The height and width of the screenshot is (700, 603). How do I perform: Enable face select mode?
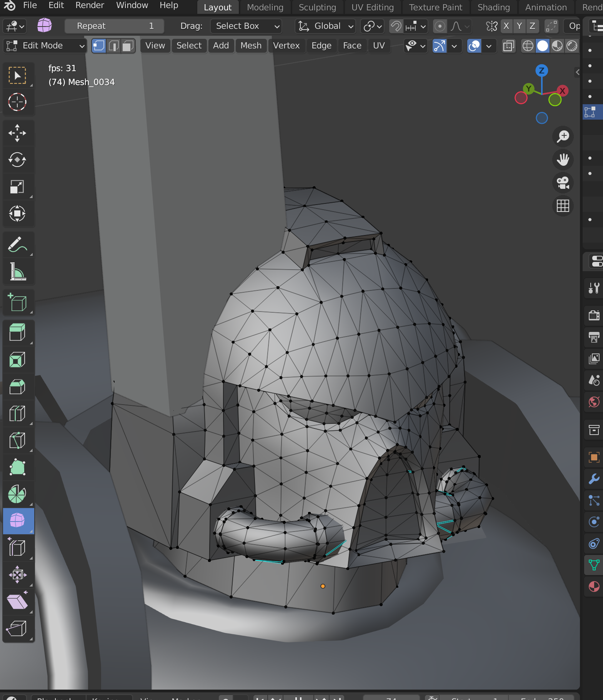tap(128, 46)
